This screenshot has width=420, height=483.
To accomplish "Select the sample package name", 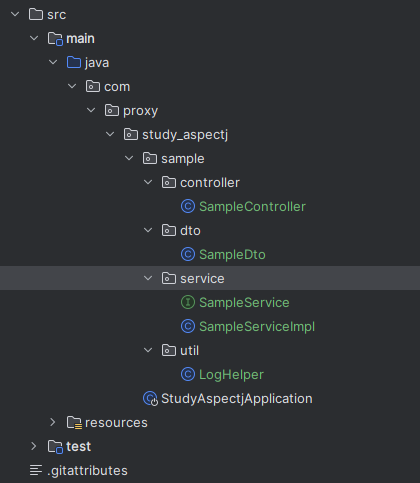I will (183, 159).
